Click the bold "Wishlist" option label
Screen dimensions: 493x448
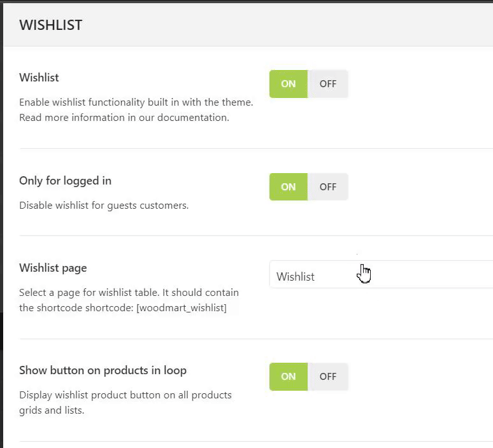pyautogui.click(x=39, y=78)
